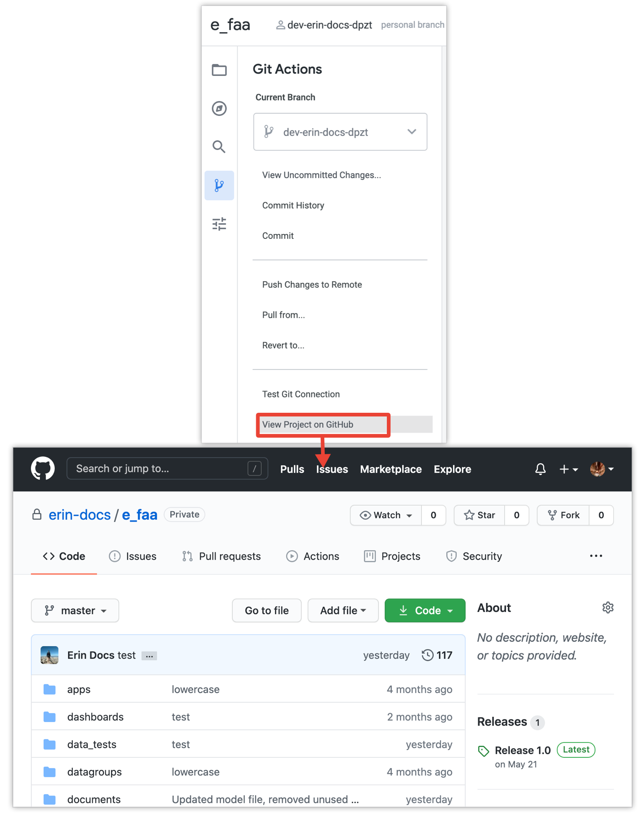Open the project settings sliders icon
Viewport: 644px width, 820px height.
click(x=219, y=224)
